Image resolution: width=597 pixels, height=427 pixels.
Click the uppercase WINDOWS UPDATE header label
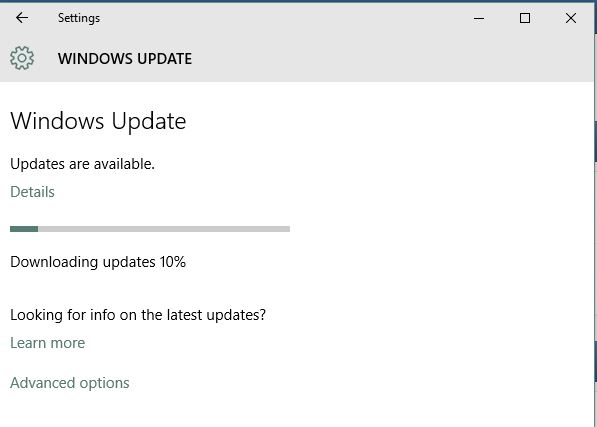coord(125,59)
